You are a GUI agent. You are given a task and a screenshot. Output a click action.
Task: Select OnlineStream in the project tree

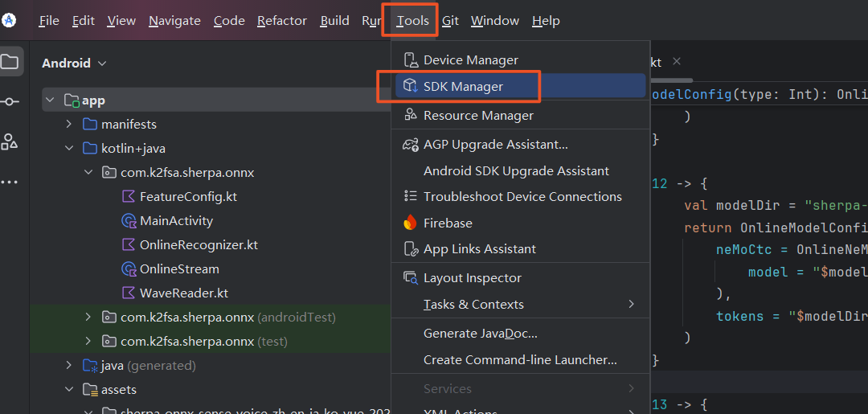point(179,269)
